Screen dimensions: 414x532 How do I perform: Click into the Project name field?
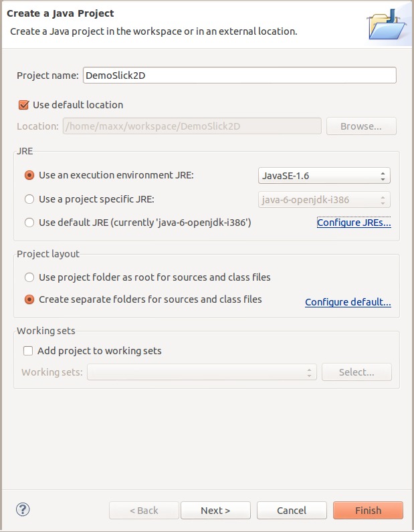point(239,76)
